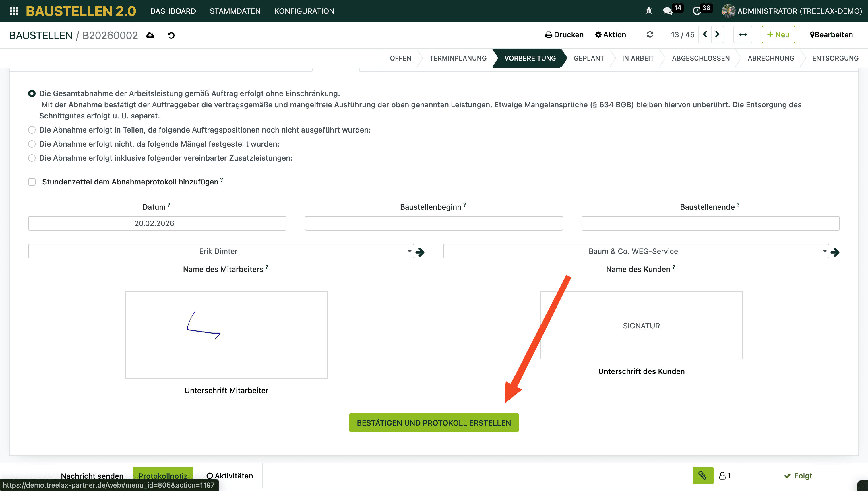
Task: Open the apps grid menu icon
Action: point(14,11)
